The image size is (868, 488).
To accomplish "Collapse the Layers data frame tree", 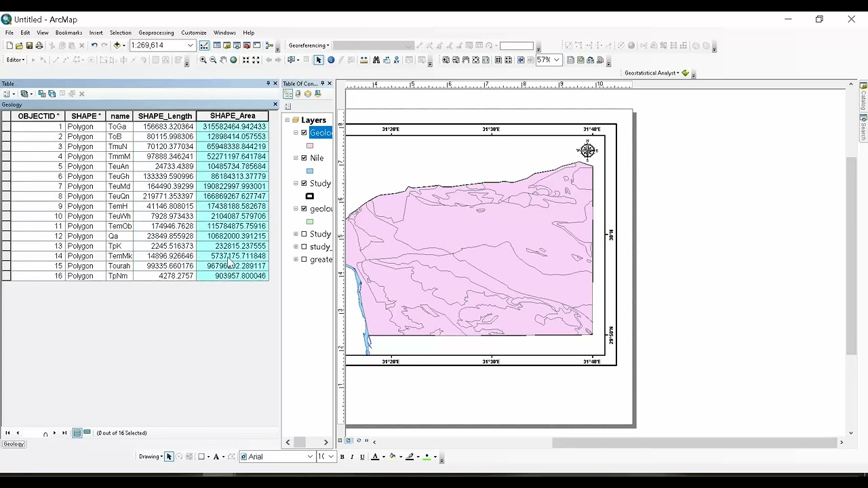I will (x=288, y=120).
